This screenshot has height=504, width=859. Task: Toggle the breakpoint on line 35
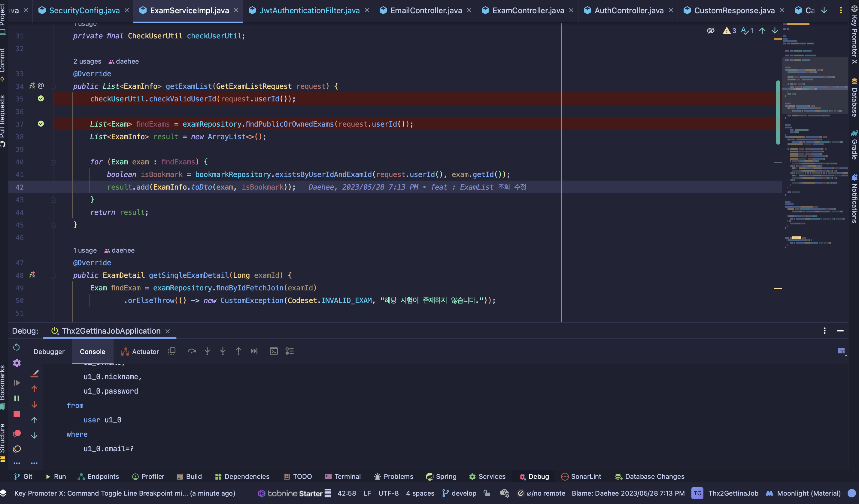click(41, 99)
